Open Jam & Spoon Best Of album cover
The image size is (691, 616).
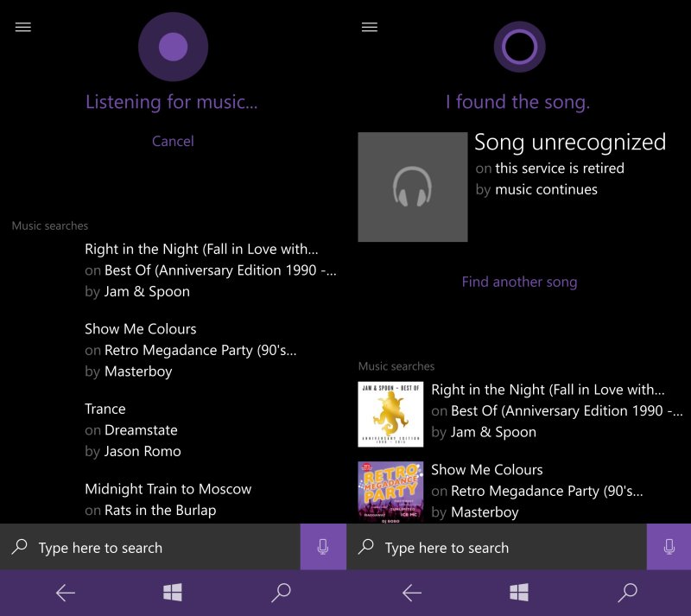390,414
